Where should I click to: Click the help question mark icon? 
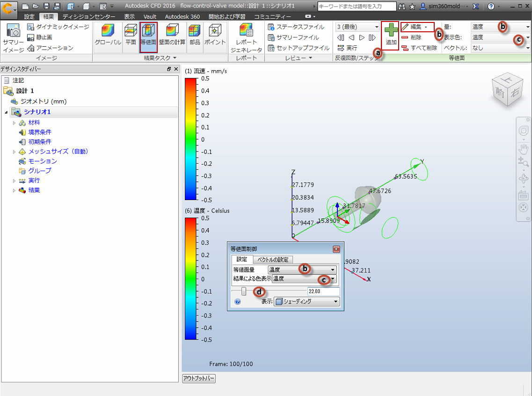[491, 6]
